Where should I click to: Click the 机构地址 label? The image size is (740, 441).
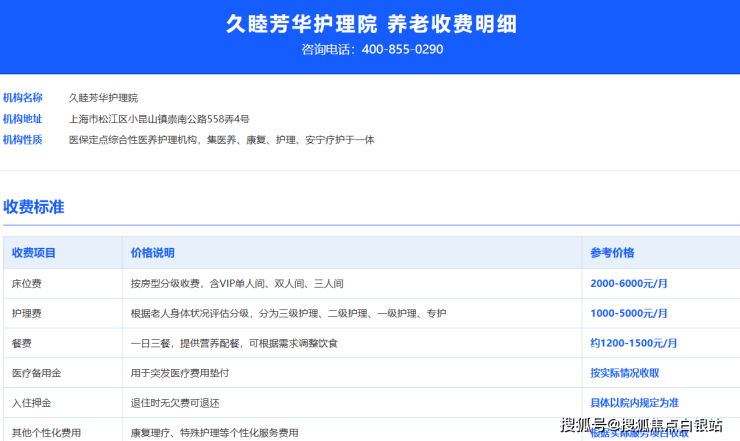23,119
